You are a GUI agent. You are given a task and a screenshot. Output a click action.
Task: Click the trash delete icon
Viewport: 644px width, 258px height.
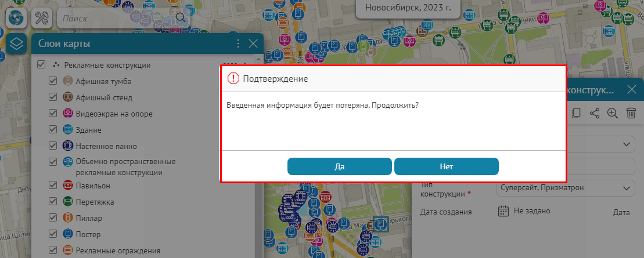pos(631,114)
